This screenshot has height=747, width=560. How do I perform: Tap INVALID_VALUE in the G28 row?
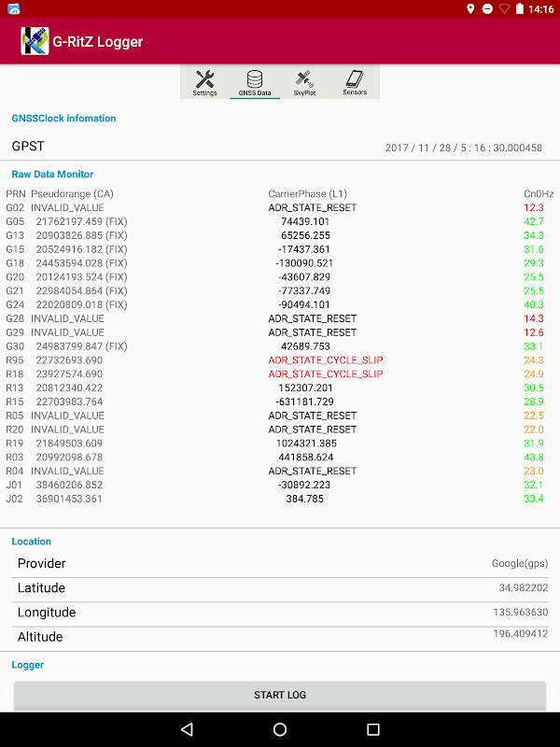[x=67, y=318]
